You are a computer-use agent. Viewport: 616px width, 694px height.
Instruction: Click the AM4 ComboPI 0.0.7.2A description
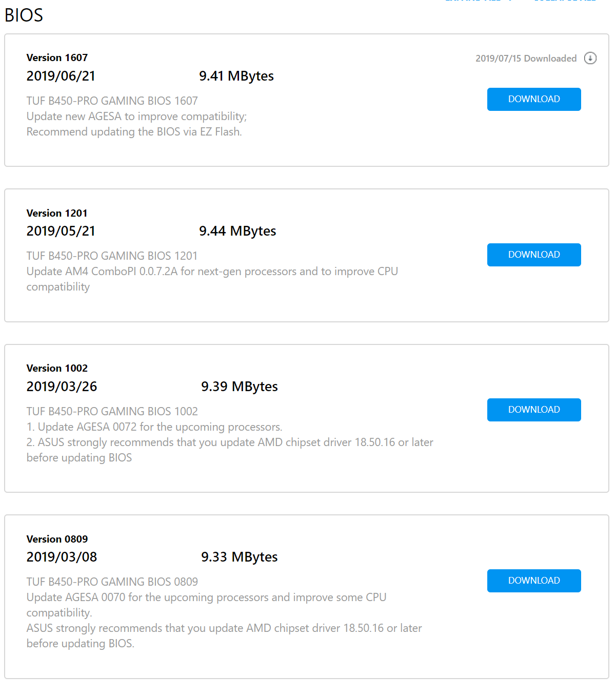[x=212, y=272]
